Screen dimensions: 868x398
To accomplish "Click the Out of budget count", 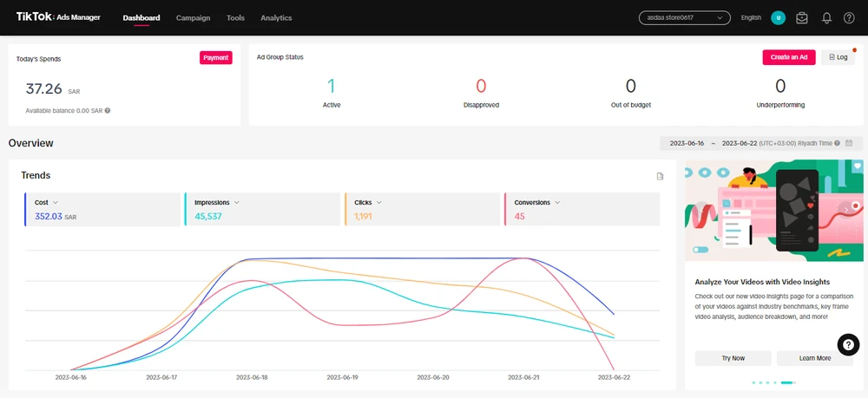I will (x=630, y=86).
